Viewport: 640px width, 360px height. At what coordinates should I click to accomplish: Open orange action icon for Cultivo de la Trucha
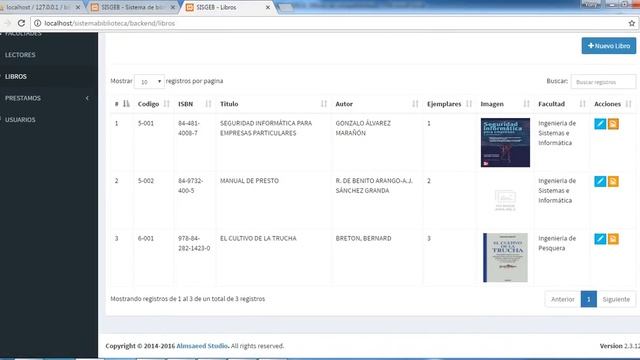(613, 239)
